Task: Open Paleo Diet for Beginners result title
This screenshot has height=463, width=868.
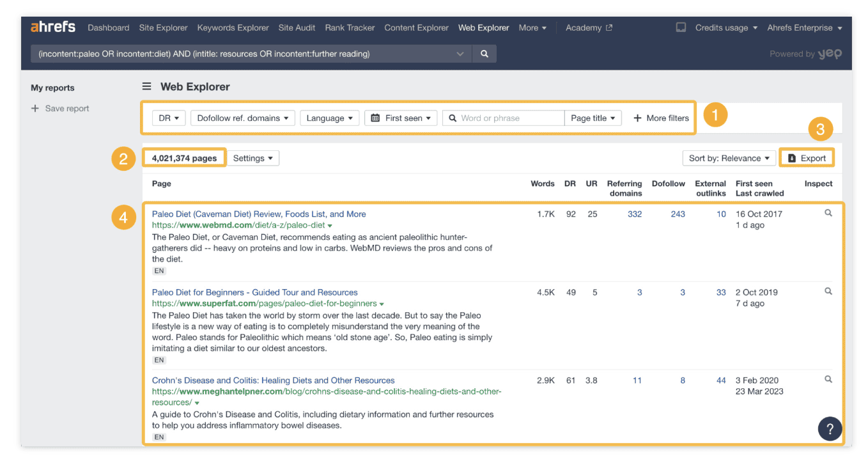Action: point(254,292)
